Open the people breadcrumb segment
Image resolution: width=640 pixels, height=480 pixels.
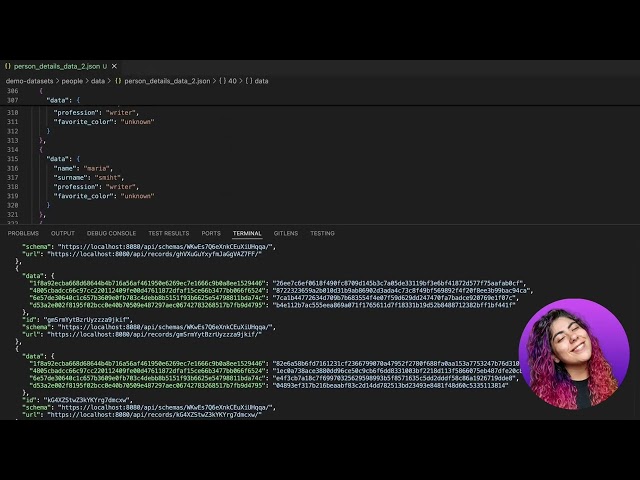[72, 81]
